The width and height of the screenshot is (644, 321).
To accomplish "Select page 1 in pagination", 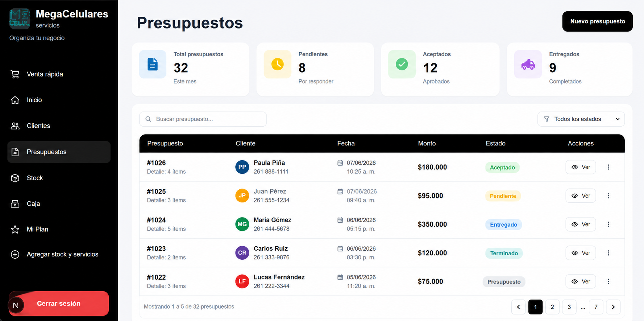I will [535, 307].
